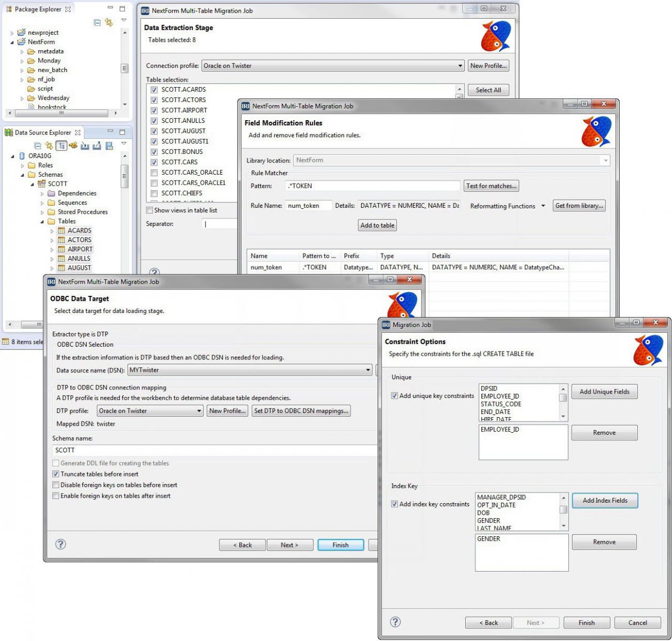The width and height of the screenshot is (672, 641).
Task: Toggle Add index key constraints
Action: [395, 504]
